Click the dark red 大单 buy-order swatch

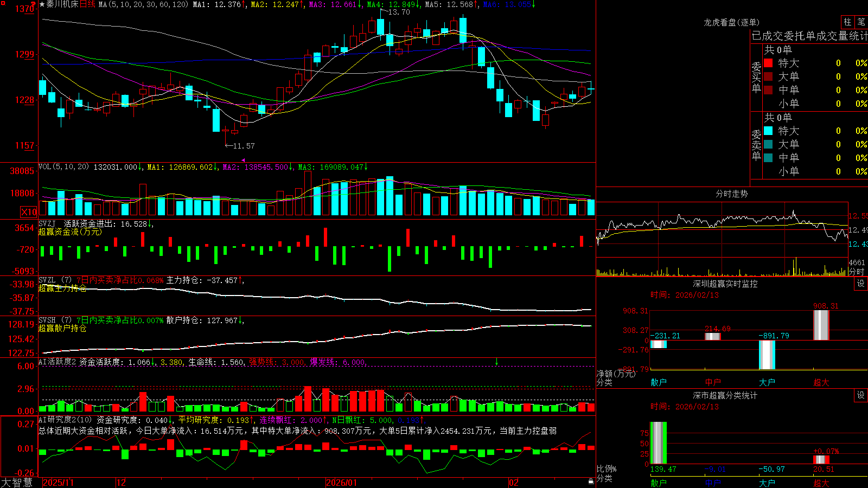pyautogui.click(x=768, y=76)
